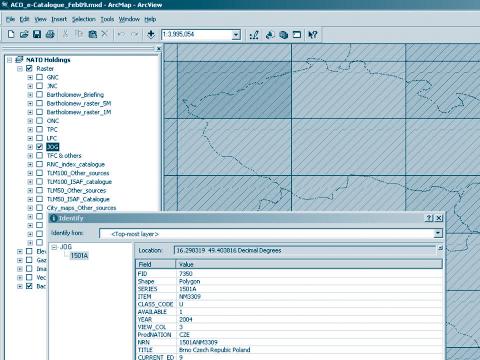This screenshot has width=480, height=360.
Task: Open the Tools menu
Action: pos(107,19)
